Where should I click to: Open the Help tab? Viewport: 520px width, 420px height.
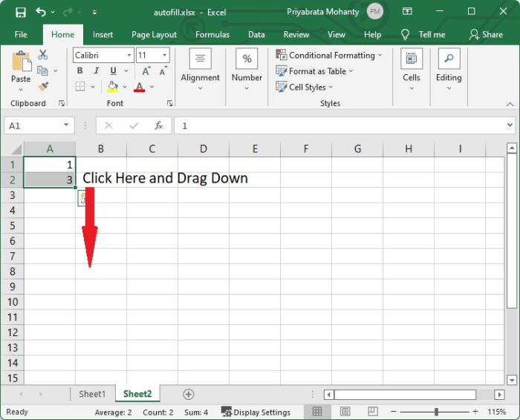click(372, 34)
